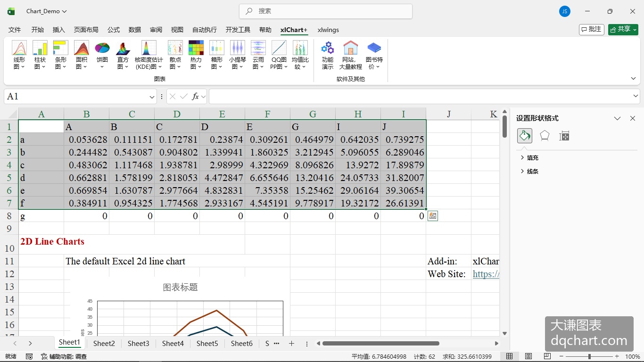The image size is (644, 362).
Task: Open the 核密度估计 (KDE) chart gallery
Action: coord(149,55)
